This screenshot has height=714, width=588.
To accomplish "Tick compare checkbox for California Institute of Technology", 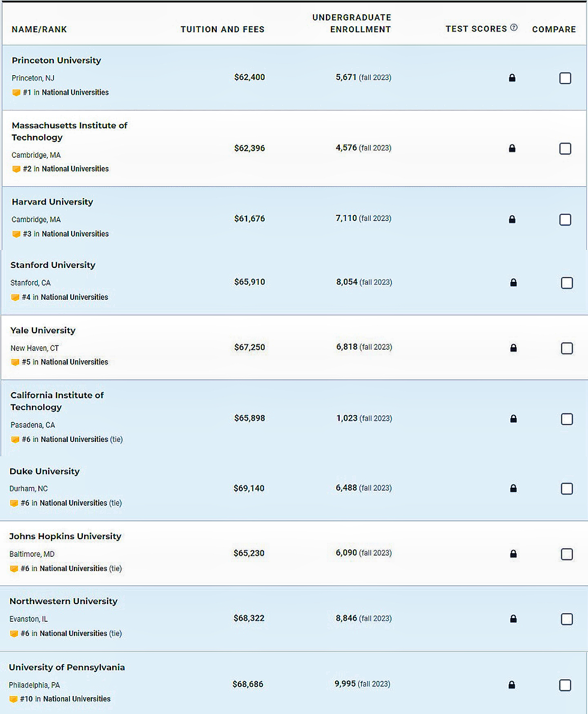I will (567, 419).
